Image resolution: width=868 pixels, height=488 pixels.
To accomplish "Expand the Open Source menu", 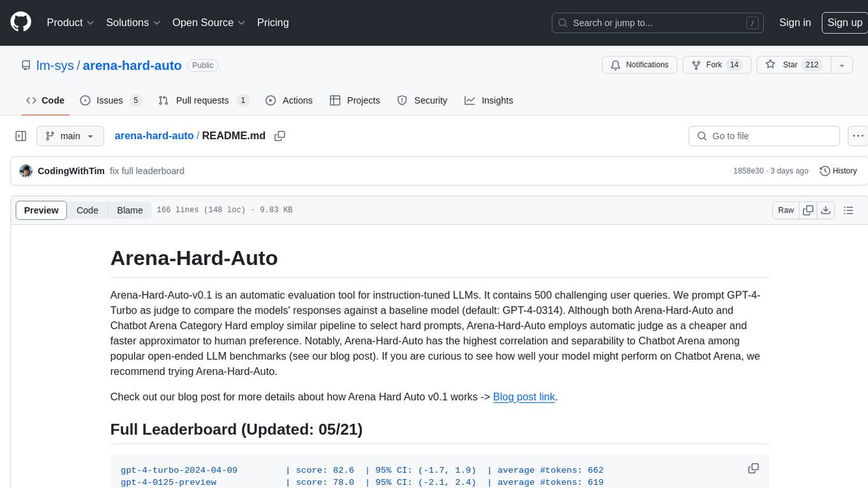I will (209, 22).
